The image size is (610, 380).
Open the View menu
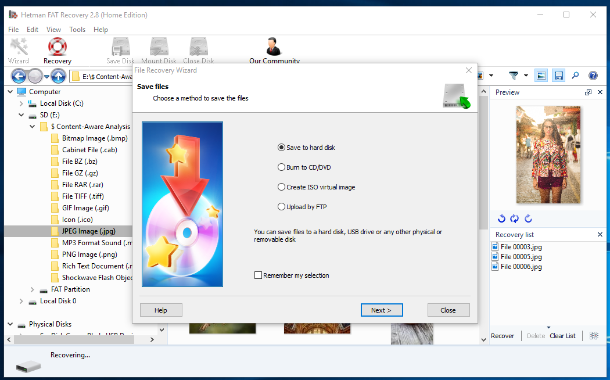[x=53, y=30]
